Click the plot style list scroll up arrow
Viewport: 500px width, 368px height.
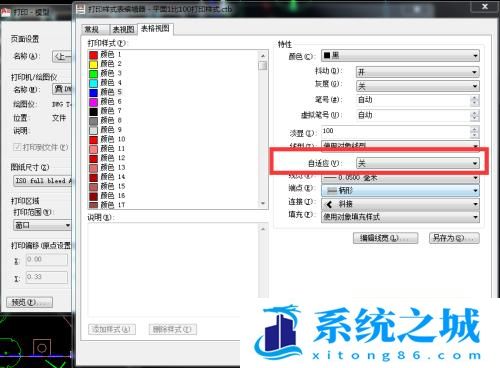pyautogui.click(x=263, y=56)
